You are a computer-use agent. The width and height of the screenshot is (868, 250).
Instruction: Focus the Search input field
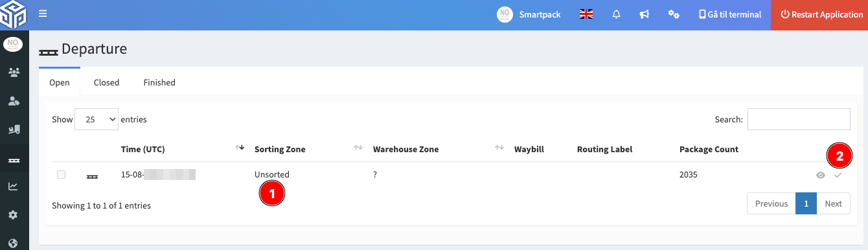799,119
